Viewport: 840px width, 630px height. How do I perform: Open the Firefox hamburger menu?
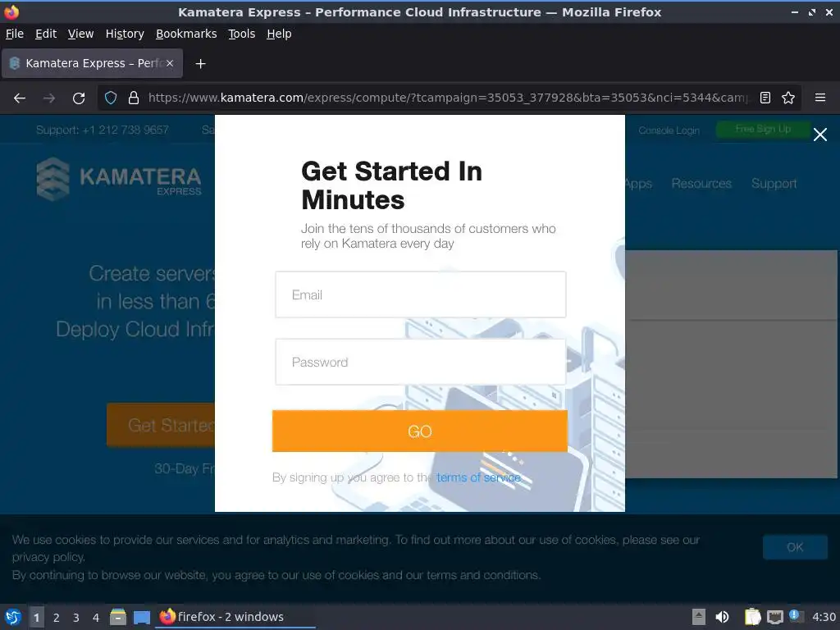tap(820, 98)
